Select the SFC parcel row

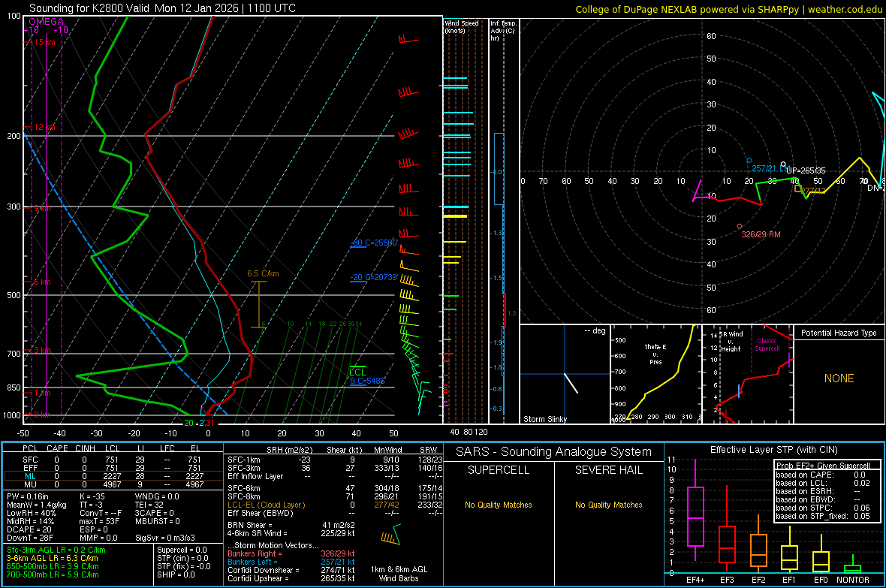pos(113,460)
